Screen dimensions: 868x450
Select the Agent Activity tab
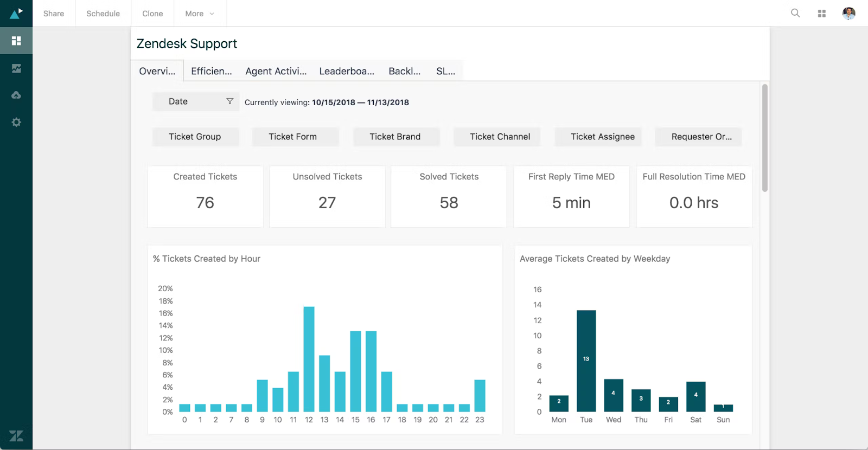pyautogui.click(x=276, y=71)
